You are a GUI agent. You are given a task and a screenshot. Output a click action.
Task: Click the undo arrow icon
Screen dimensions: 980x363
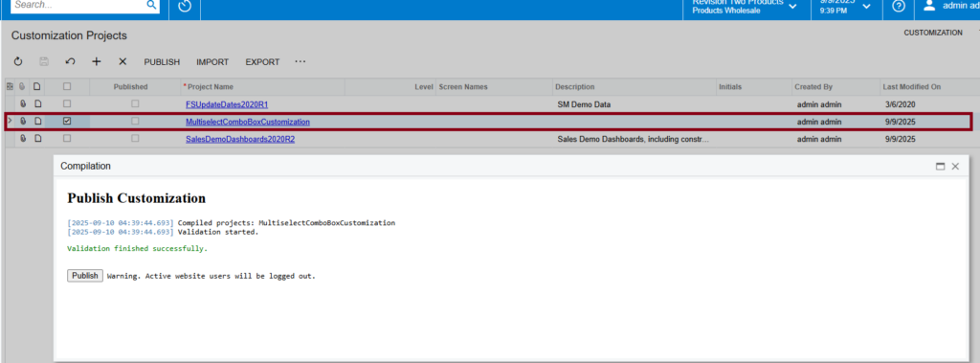(x=70, y=62)
